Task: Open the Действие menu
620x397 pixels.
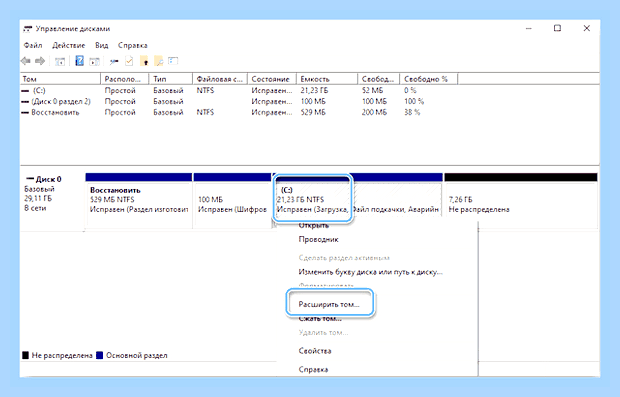Action: [x=69, y=45]
